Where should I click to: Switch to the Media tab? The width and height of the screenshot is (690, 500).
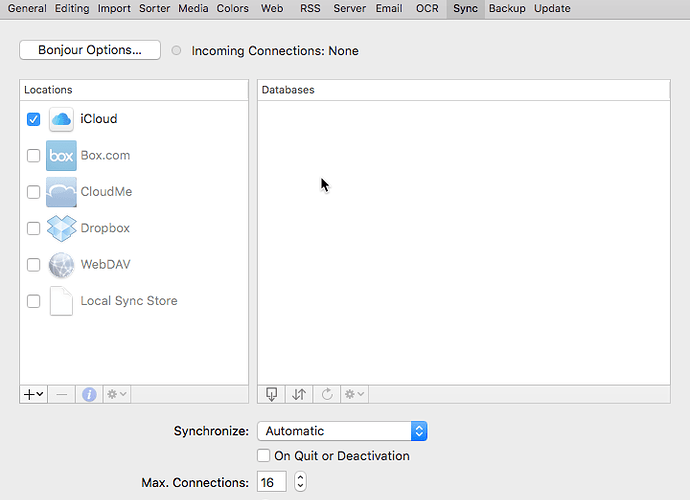(193, 8)
